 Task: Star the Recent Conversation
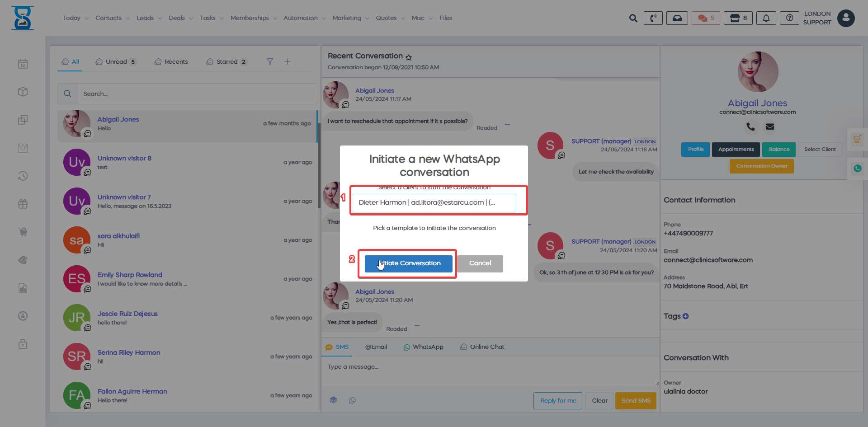pos(409,57)
